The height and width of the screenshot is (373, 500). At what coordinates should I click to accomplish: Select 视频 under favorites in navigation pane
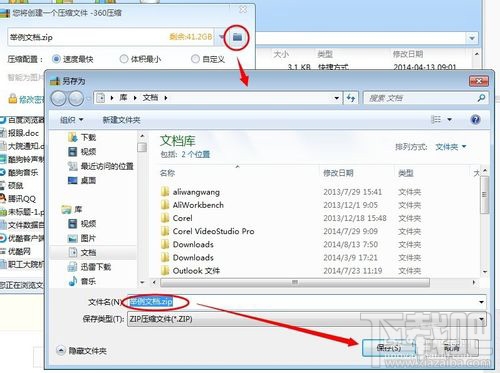(82, 152)
